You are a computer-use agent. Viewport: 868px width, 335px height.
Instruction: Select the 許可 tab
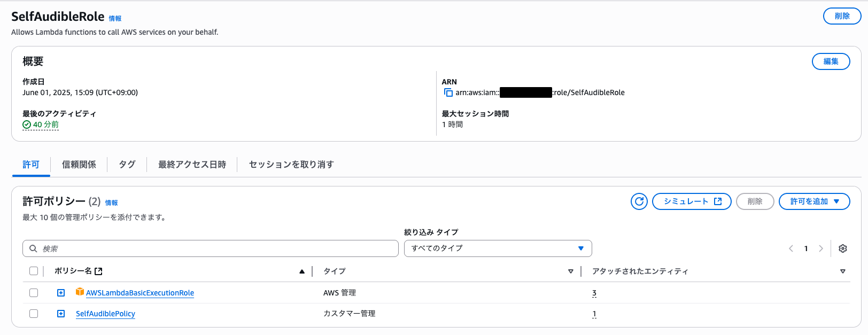tap(31, 165)
